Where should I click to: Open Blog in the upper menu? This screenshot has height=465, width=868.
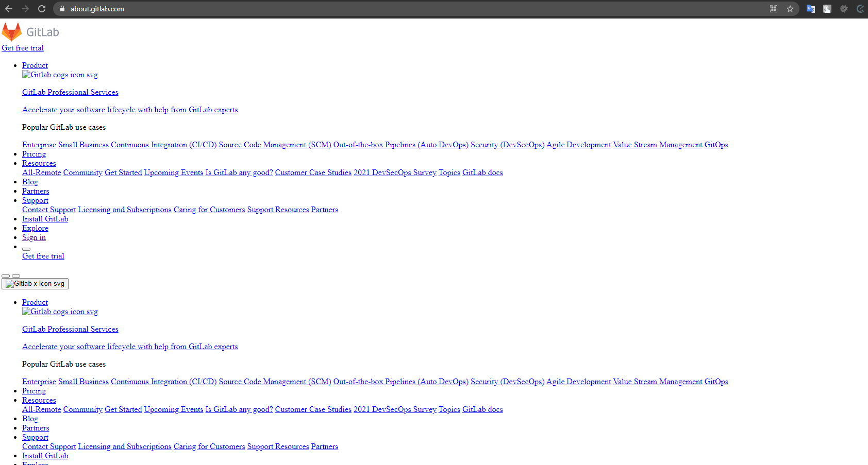click(30, 182)
